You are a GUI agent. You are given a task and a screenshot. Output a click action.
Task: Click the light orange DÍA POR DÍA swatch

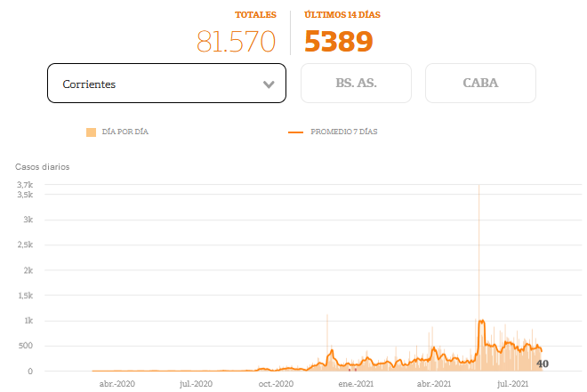91,132
